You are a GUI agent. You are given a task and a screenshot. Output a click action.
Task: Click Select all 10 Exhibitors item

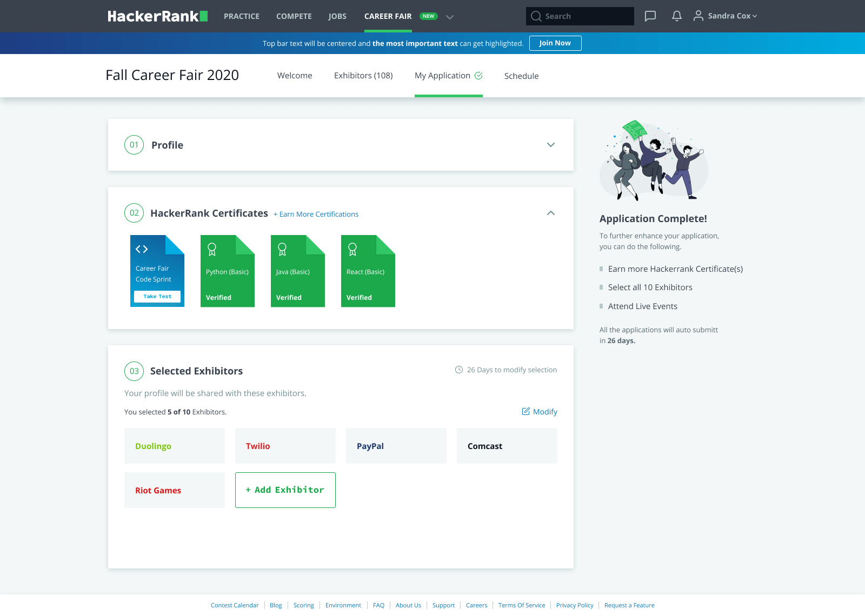(650, 287)
